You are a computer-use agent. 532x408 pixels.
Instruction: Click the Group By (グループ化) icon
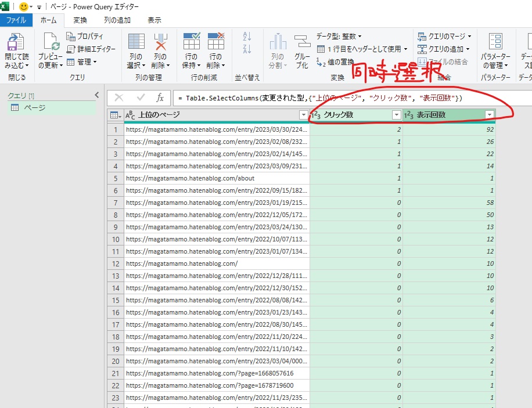(302, 41)
